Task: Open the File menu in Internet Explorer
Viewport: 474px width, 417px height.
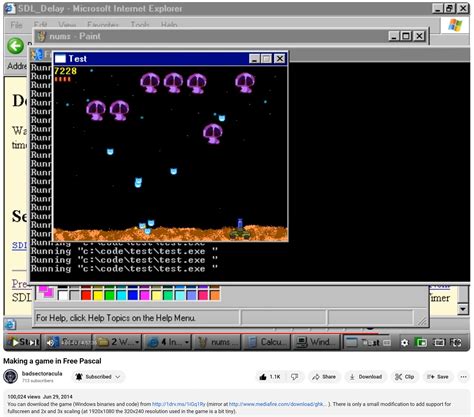Action: 16,25
